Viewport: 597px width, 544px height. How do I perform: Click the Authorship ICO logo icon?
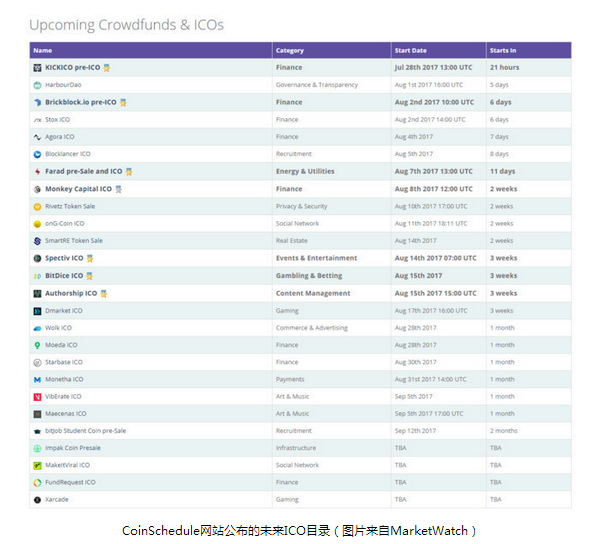click(37, 294)
